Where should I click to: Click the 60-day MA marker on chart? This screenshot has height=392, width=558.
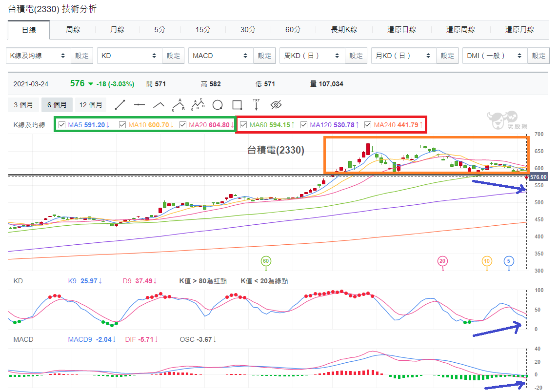click(x=266, y=261)
